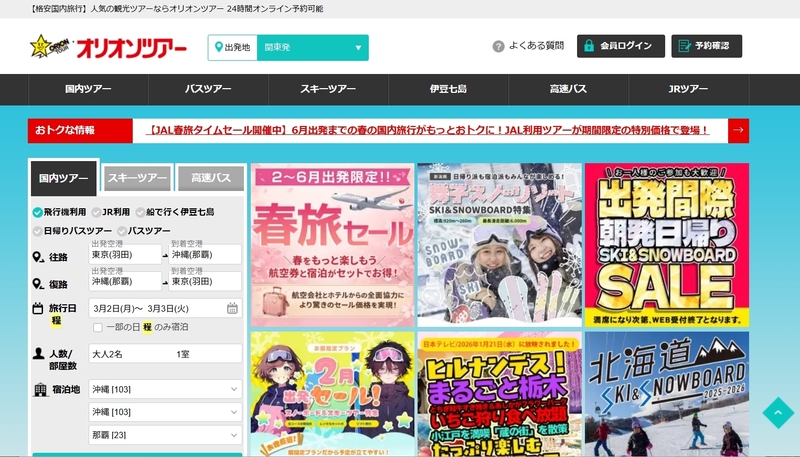Open the 復路 arrival airport 東京(羽田) selector
800x457 pixels.
(205, 281)
